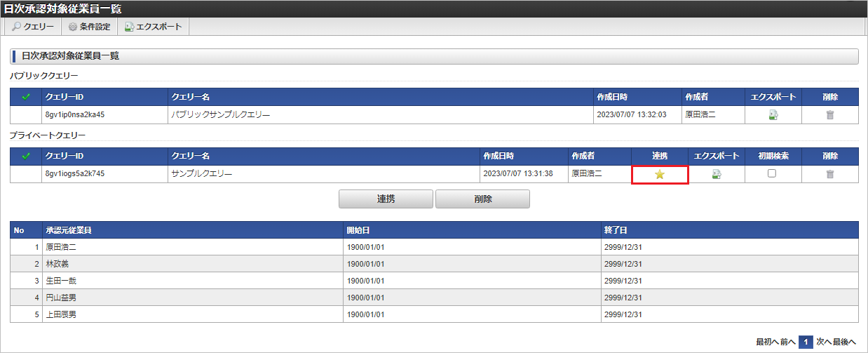Go to 前へ previous page link
This screenshot has height=353, width=868.
pyautogui.click(x=787, y=342)
